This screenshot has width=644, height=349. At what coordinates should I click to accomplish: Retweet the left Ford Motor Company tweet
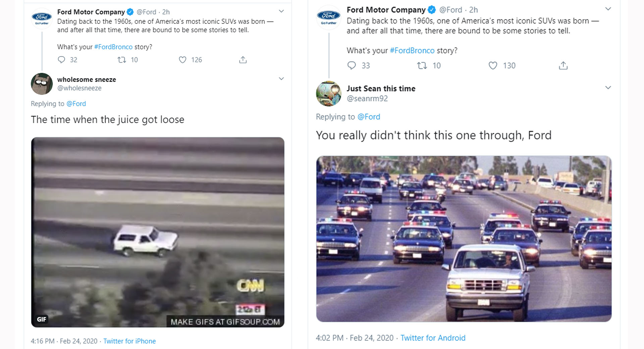[x=122, y=60]
